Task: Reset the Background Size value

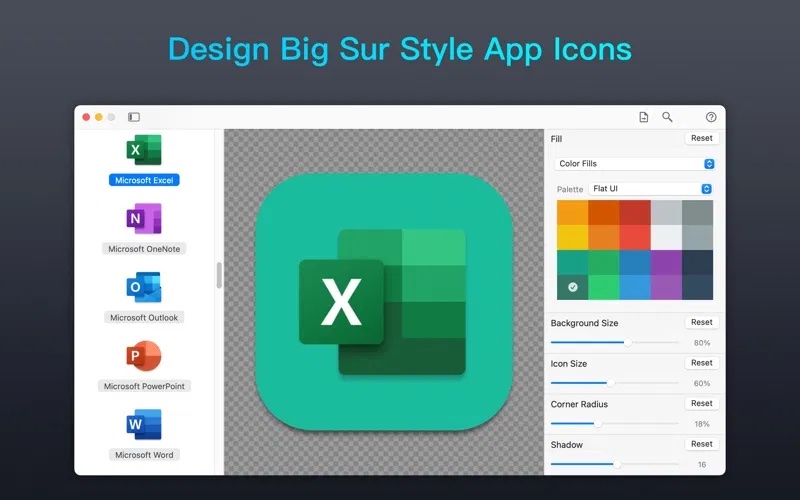Action: pyautogui.click(x=701, y=322)
